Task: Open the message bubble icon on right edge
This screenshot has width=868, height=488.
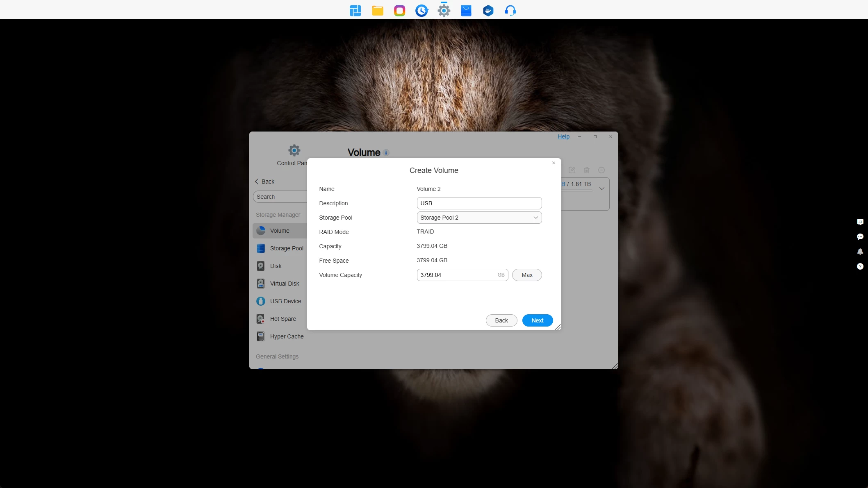Action: [x=860, y=237]
